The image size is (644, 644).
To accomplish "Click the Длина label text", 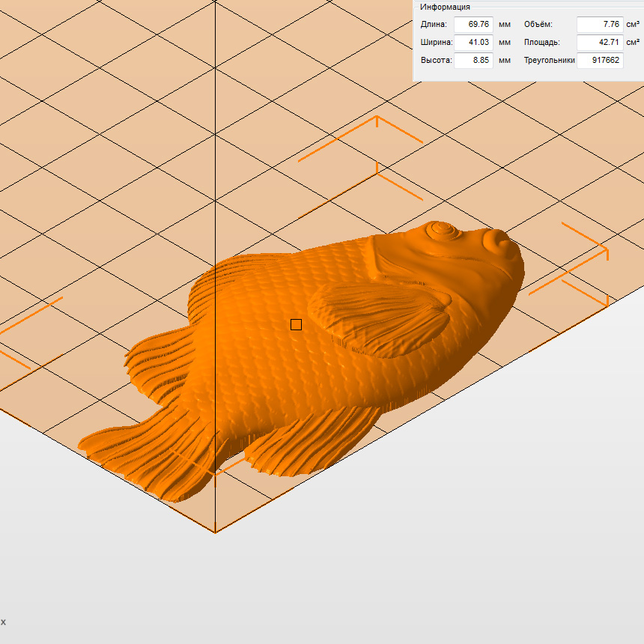I will 434,24.
